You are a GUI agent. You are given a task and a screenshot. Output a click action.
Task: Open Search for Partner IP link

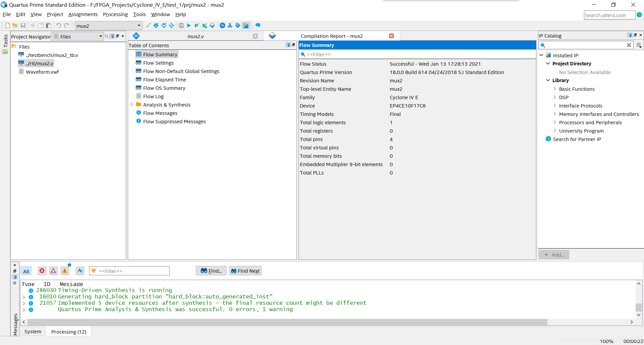(577, 139)
